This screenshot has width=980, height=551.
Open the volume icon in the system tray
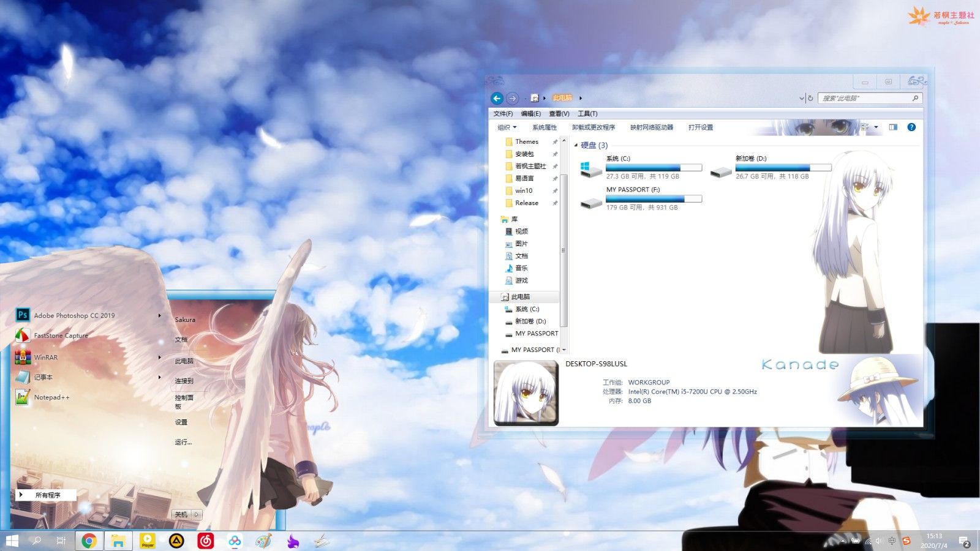pos(879,541)
